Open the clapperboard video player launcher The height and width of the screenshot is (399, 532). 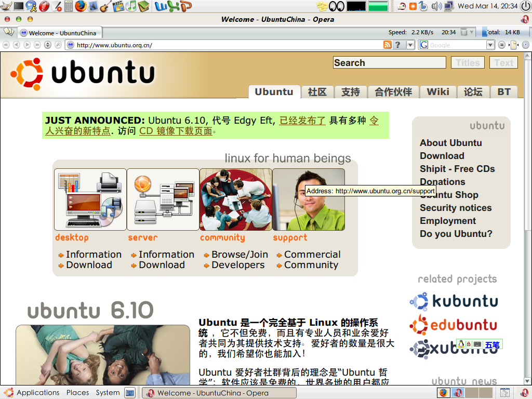click(x=118, y=6)
